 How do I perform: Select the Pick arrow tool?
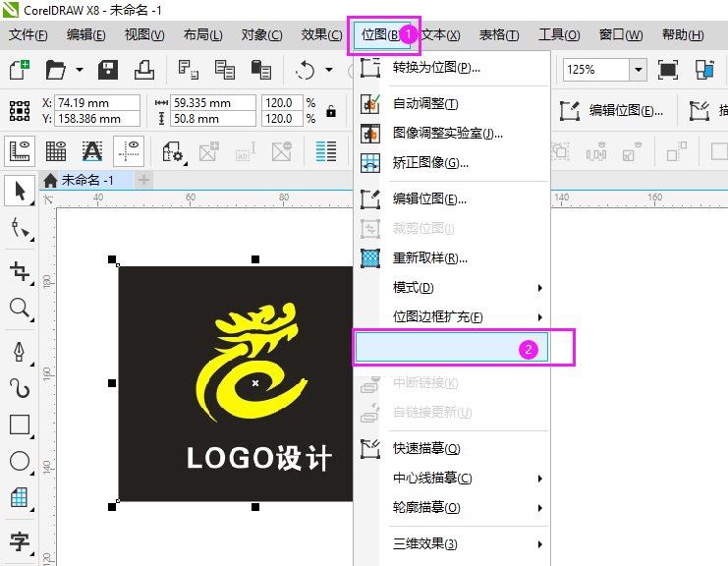point(20,191)
